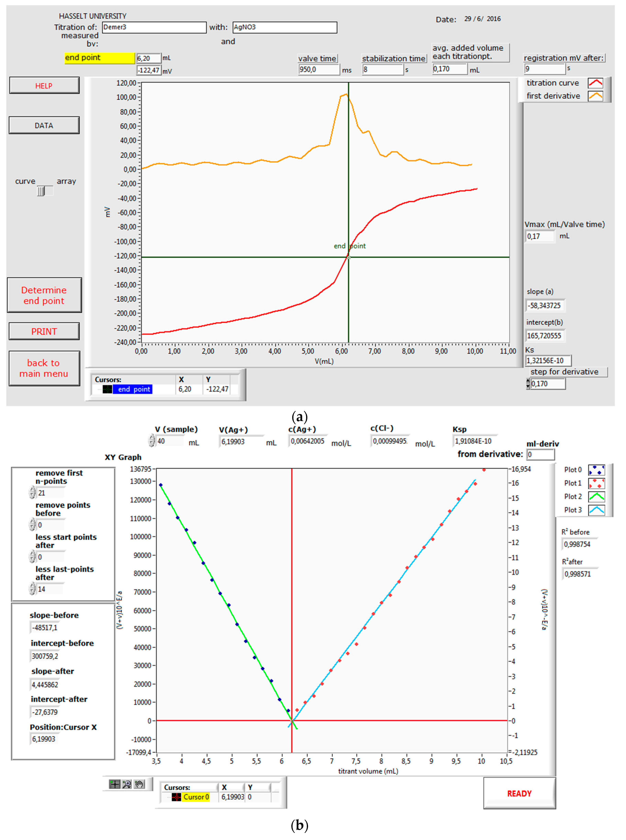The width and height of the screenshot is (626, 840).
Task: Select the hand panning tool
Action: (x=139, y=784)
